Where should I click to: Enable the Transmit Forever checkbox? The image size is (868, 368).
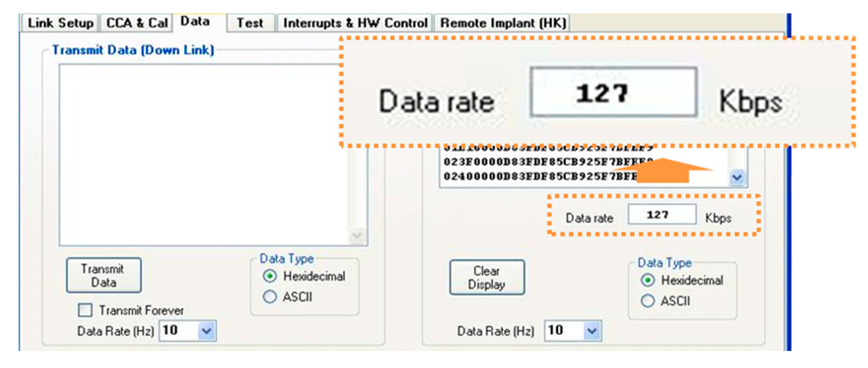[85, 310]
